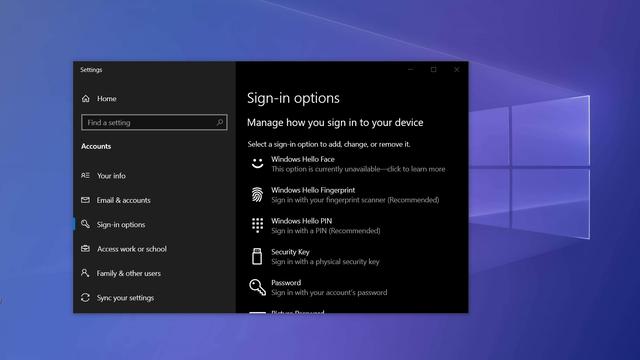Click 'Sign in with a PIN (Recommended)' text
The width and height of the screenshot is (640, 360).
click(x=326, y=231)
